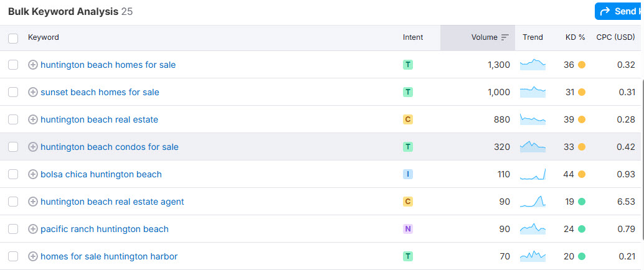Click plus icon beside sunset beach homes for sale

[x=33, y=92]
